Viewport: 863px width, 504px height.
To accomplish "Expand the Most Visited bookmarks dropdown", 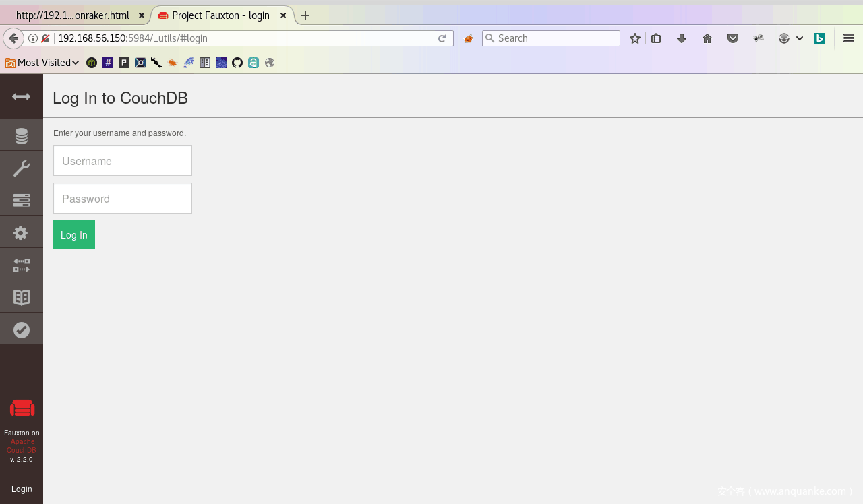I will pos(42,63).
